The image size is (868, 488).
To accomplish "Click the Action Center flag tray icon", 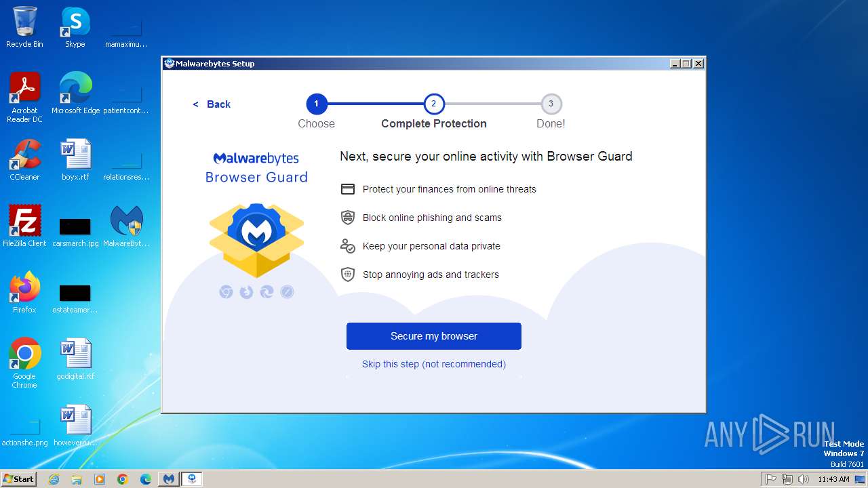I will click(771, 479).
